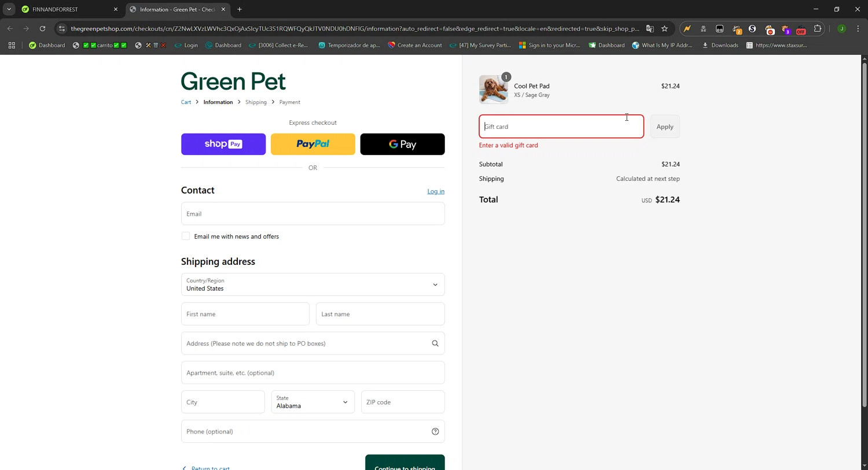Viewport: 868px width, 470px height.
Task: Open the [3006] Collect e-Re bookmark
Action: (278, 45)
